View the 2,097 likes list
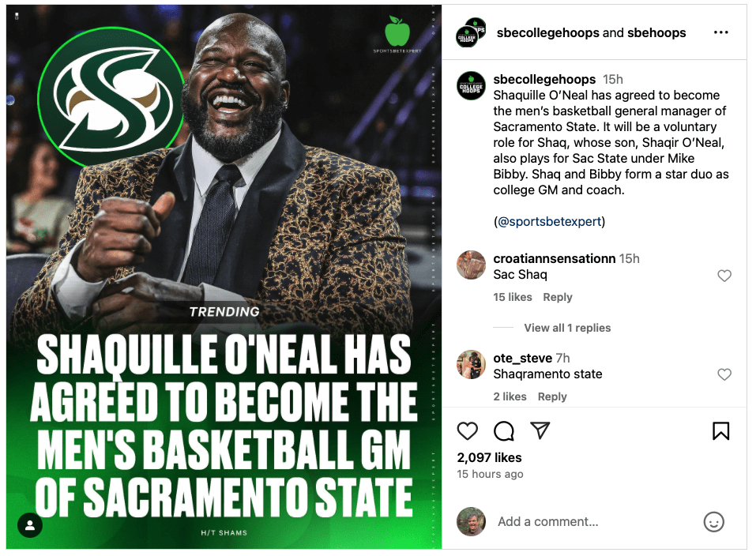 (x=489, y=457)
